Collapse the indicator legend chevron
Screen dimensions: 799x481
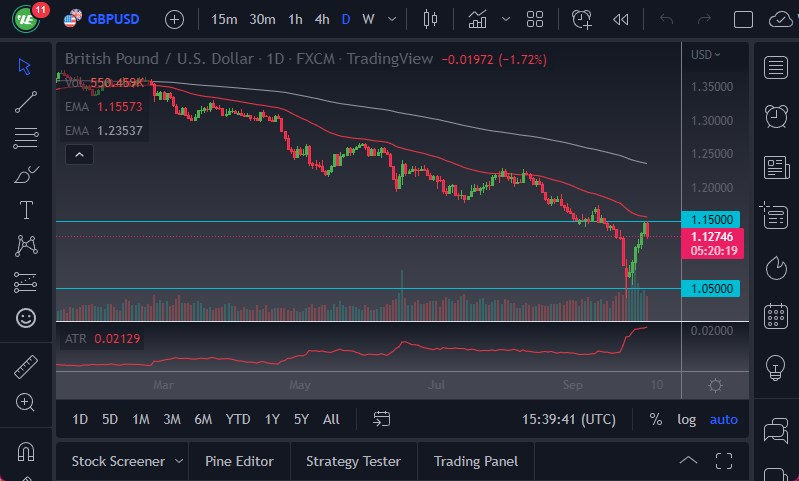tap(79, 154)
